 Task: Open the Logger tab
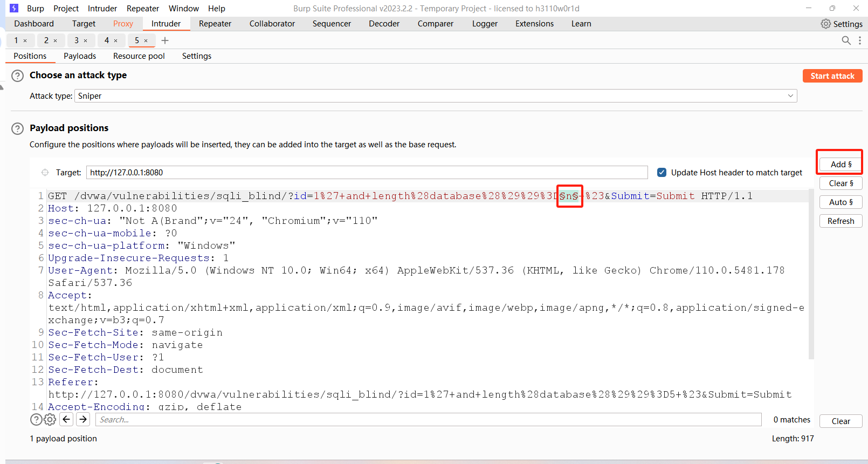tap(485, 24)
